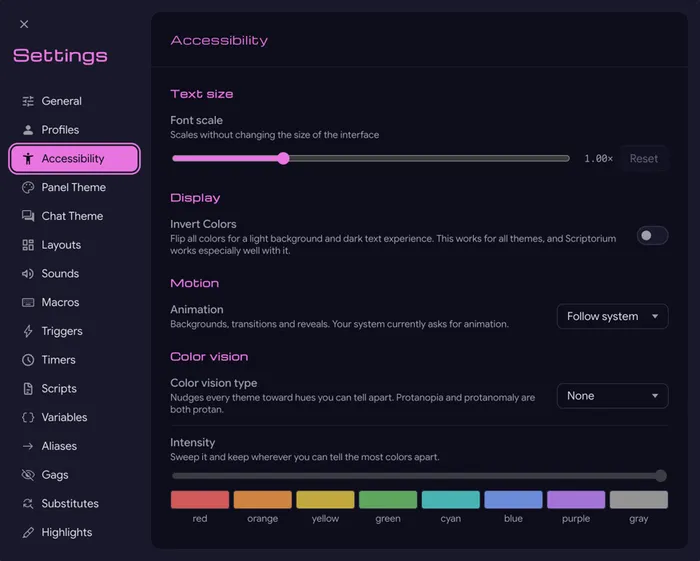Click the Display section heading
Viewport: 700px width, 561px height.
point(195,198)
